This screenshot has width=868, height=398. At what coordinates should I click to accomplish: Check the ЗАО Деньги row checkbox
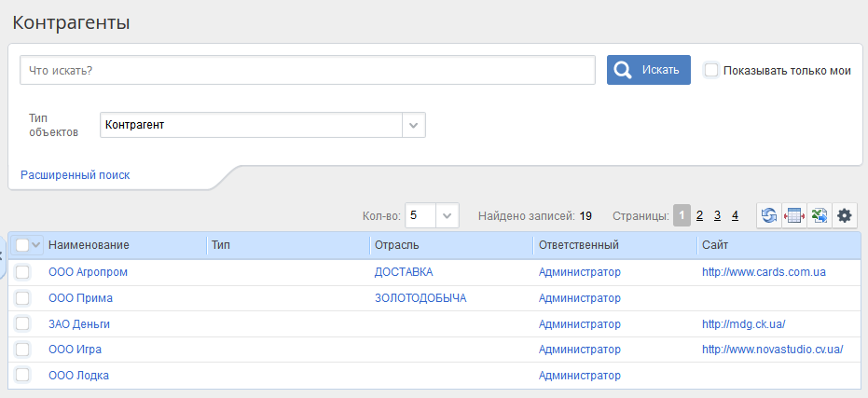[22, 323]
